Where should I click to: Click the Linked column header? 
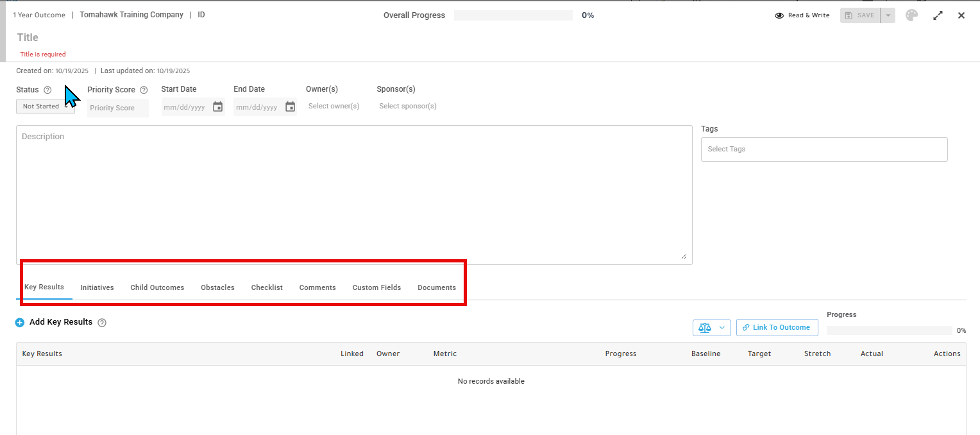coord(352,354)
